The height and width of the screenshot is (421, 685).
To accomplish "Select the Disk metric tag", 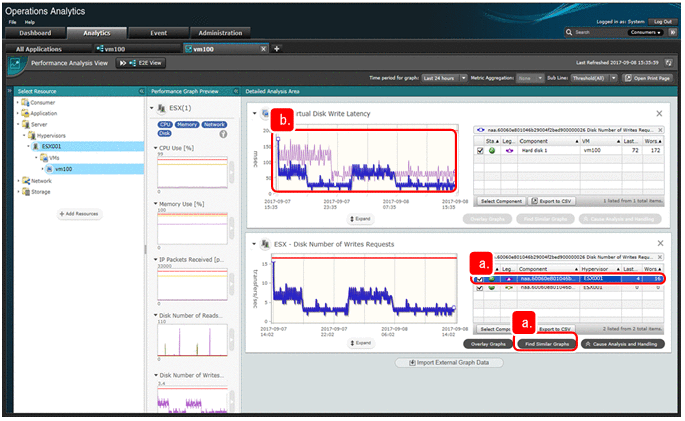I will tap(164, 133).
